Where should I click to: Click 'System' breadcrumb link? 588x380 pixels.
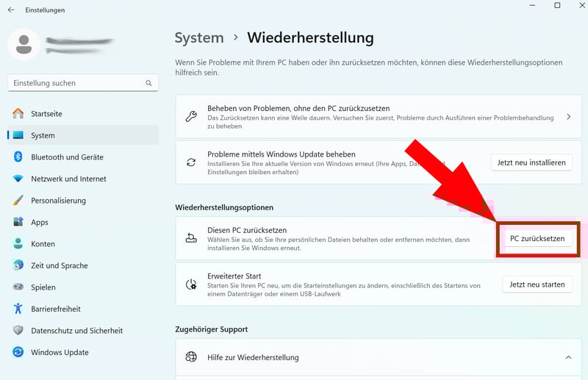[x=199, y=37]
